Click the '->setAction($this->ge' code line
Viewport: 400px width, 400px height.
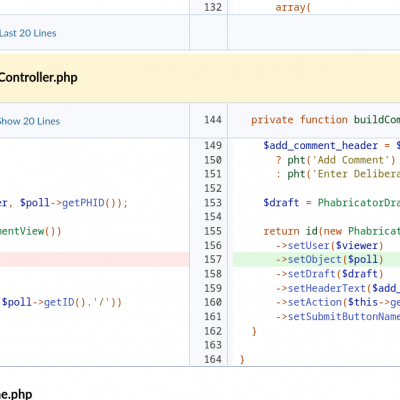338,302
